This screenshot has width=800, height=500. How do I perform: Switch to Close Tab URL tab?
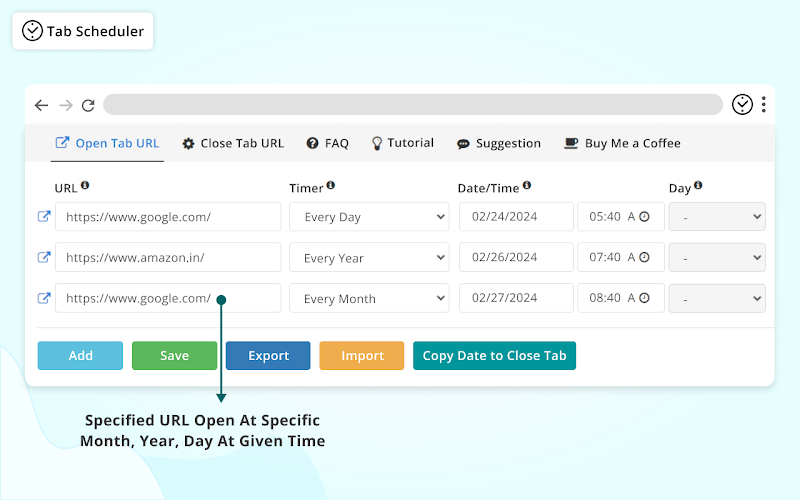(x=233, y=143)
